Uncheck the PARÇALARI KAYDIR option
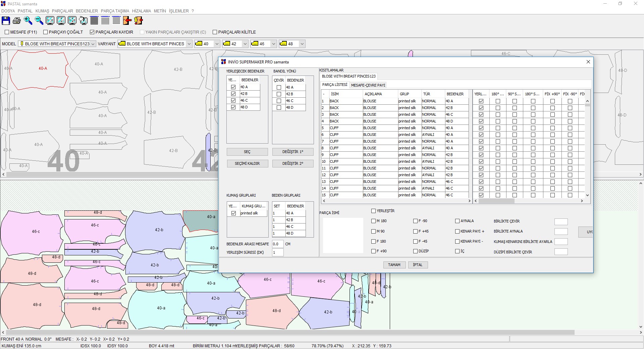The width and height of the screenshot is (644, 349). [x=92, y=32]
